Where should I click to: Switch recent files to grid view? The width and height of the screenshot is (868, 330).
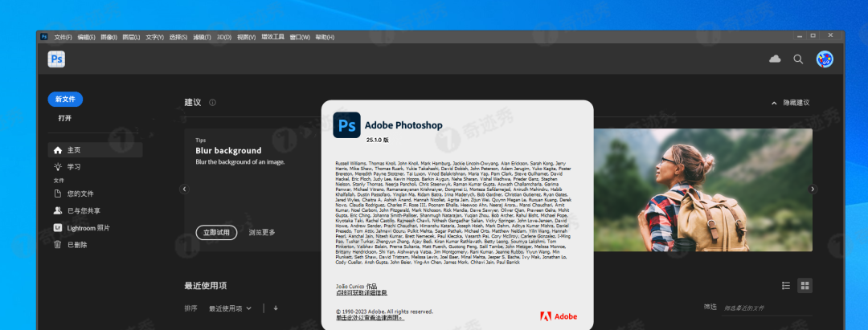click(805, 286)
